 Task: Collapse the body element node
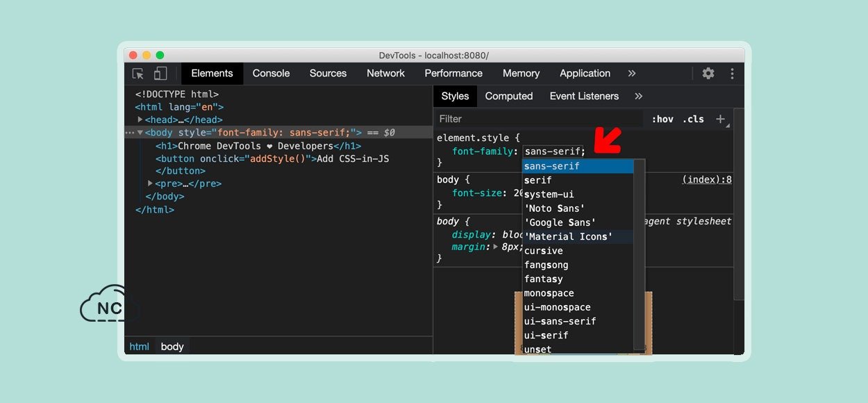140,132
